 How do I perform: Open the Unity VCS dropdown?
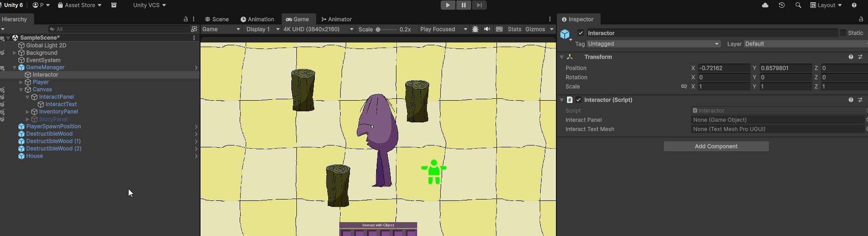tap(149, 5)
